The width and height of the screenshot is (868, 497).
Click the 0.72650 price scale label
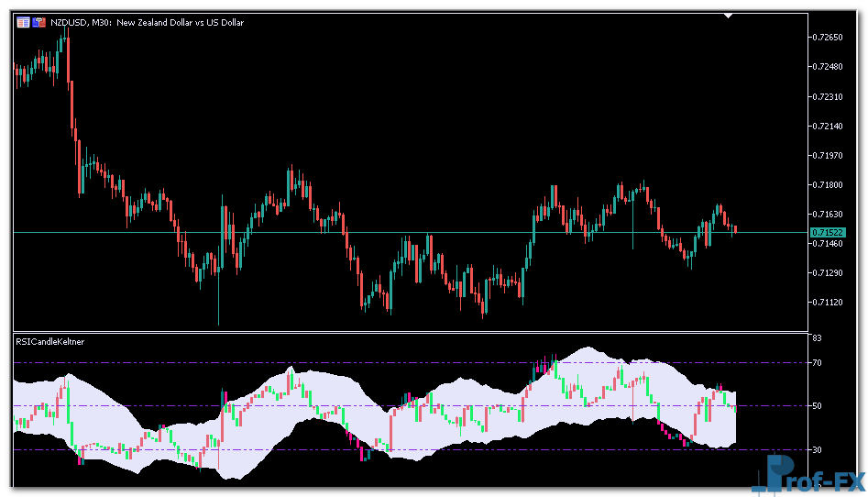pos(828,38)
